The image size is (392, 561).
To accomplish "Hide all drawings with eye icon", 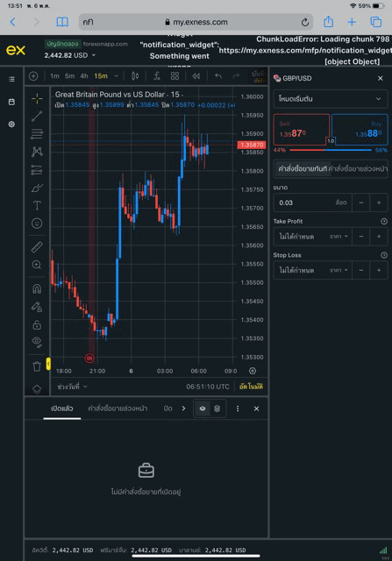I will [x=37, y=342].
